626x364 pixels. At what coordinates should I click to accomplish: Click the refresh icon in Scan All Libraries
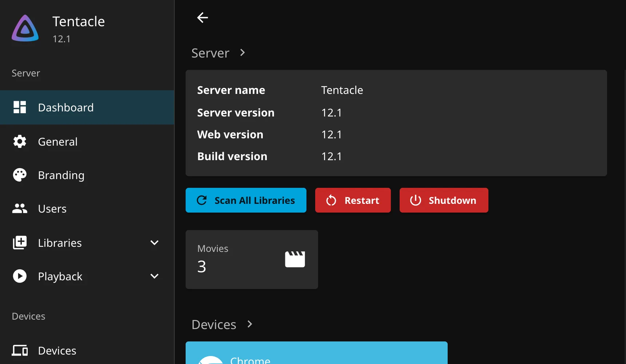click(202, 200)
